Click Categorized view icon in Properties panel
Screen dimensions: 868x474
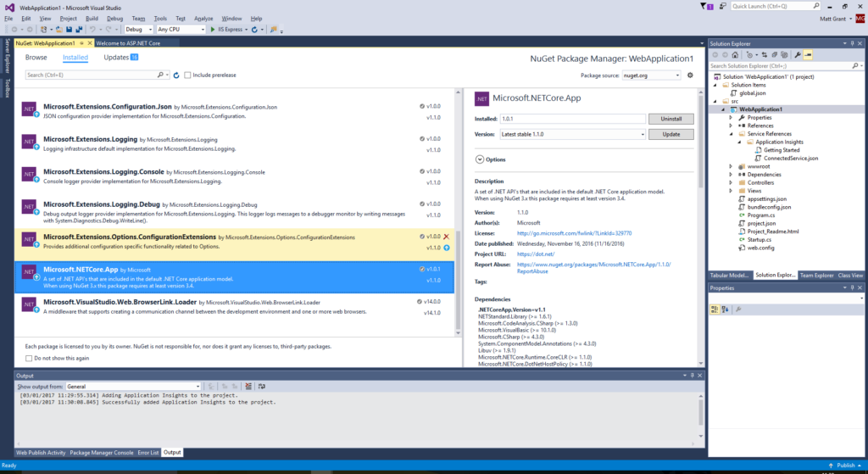715,309
